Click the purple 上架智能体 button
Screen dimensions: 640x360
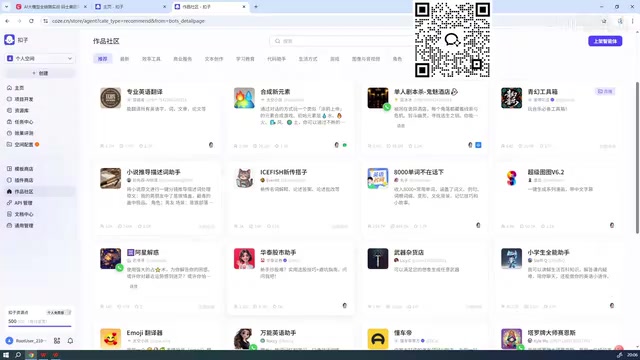point(605,41)
